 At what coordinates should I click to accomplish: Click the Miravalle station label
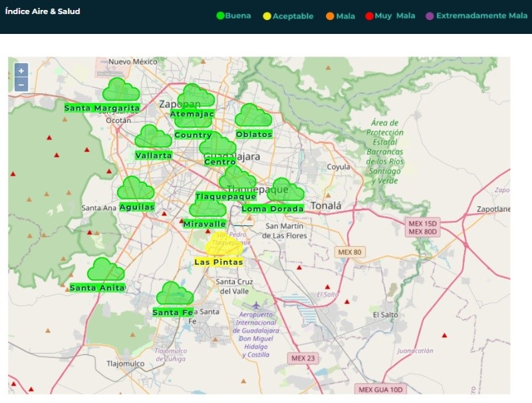[x=205, y=224]
